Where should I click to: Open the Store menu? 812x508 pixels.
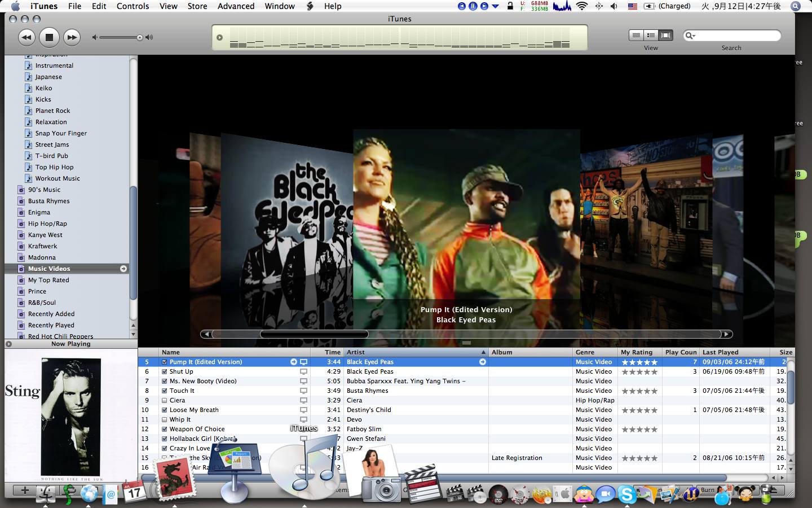197,6
